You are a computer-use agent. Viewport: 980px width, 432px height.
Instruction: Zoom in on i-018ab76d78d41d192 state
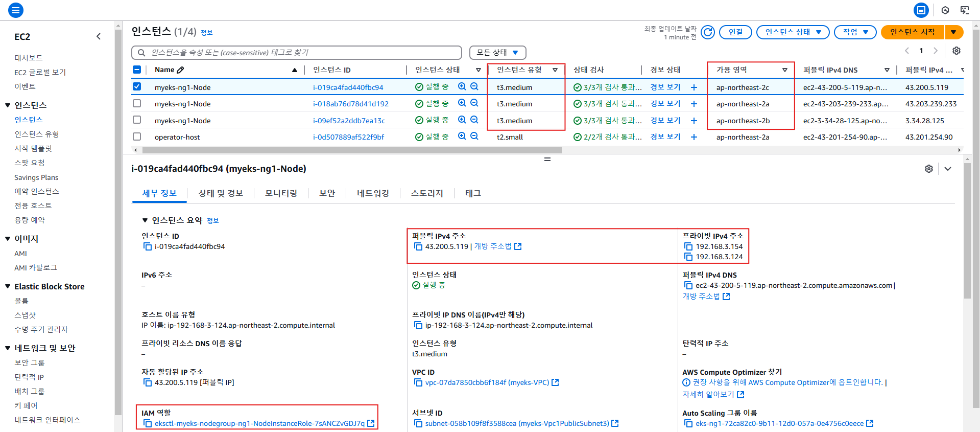tap(462, 103)
